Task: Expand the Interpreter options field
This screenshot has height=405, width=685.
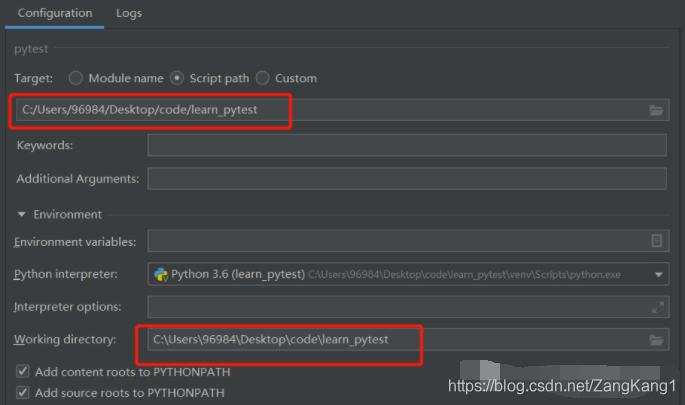Action: [657, 307]
